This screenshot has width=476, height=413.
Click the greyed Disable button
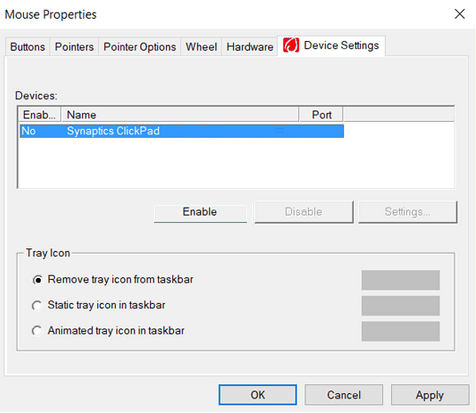(303, 212)
